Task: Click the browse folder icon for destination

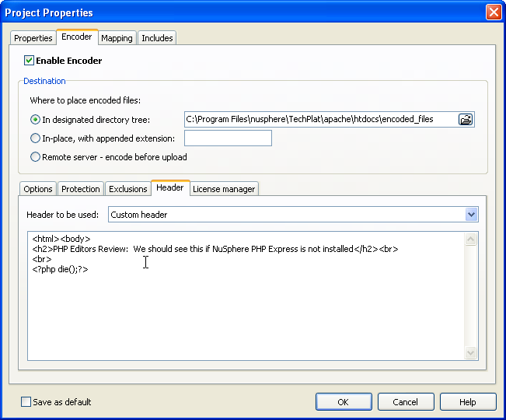Action: coord(466,120)
